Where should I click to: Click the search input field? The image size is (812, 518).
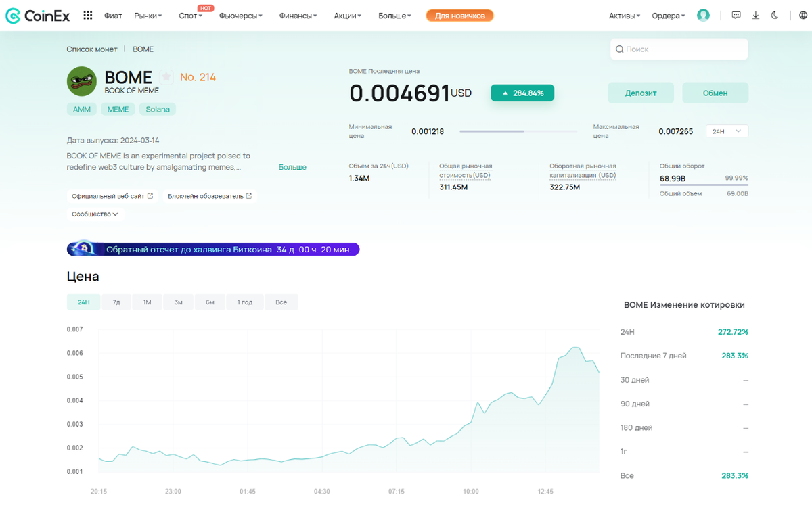tap(679, 49)
